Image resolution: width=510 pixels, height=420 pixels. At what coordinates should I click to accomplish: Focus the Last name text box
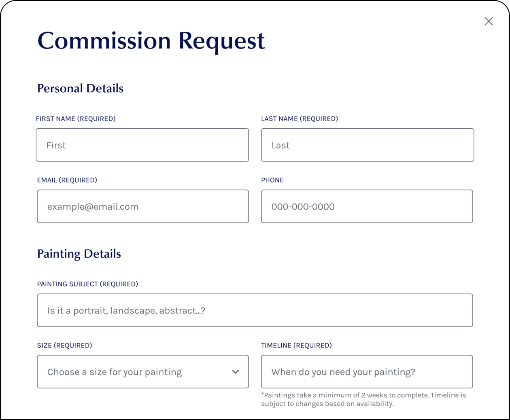[x=367, y=145]
